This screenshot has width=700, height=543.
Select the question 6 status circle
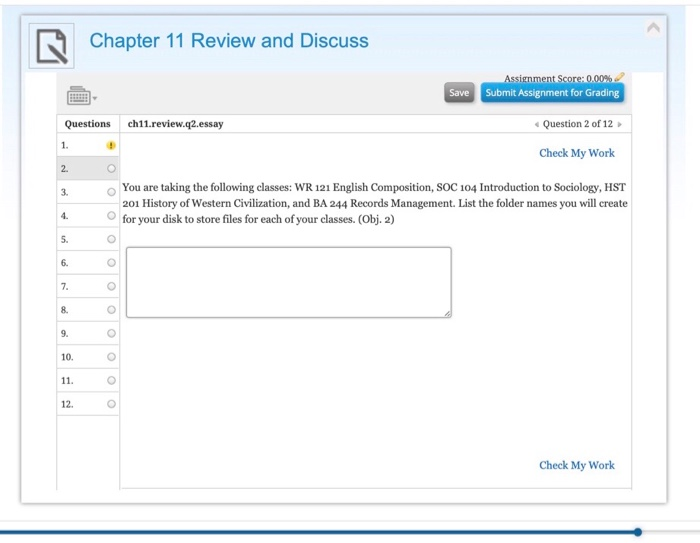[111, 263]
